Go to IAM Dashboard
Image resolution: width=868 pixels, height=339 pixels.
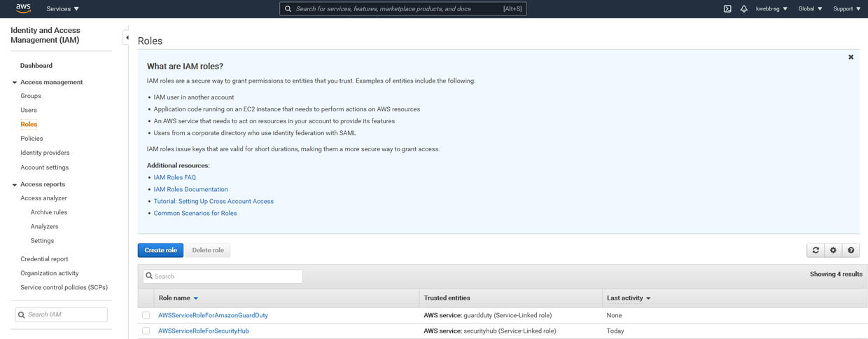(36, 65)
